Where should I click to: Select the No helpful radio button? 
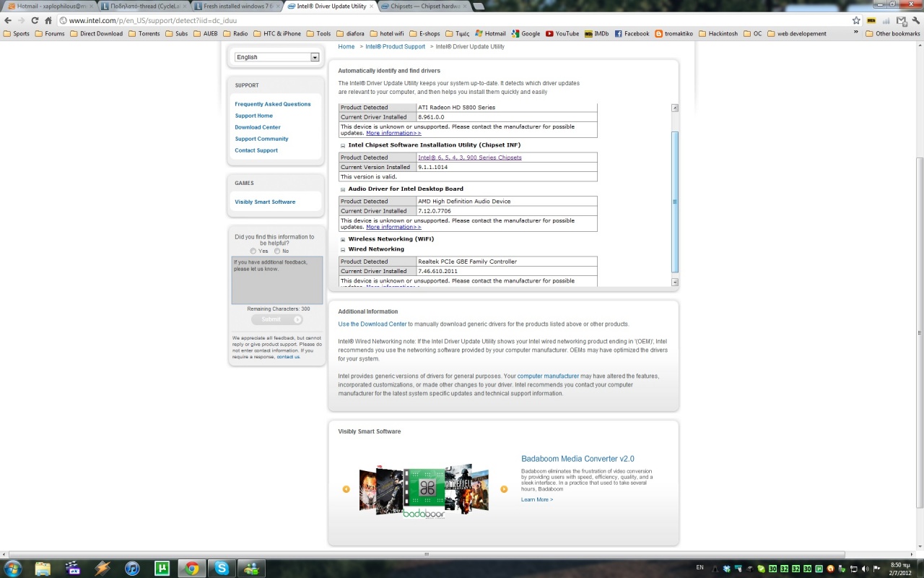(277, 251)
